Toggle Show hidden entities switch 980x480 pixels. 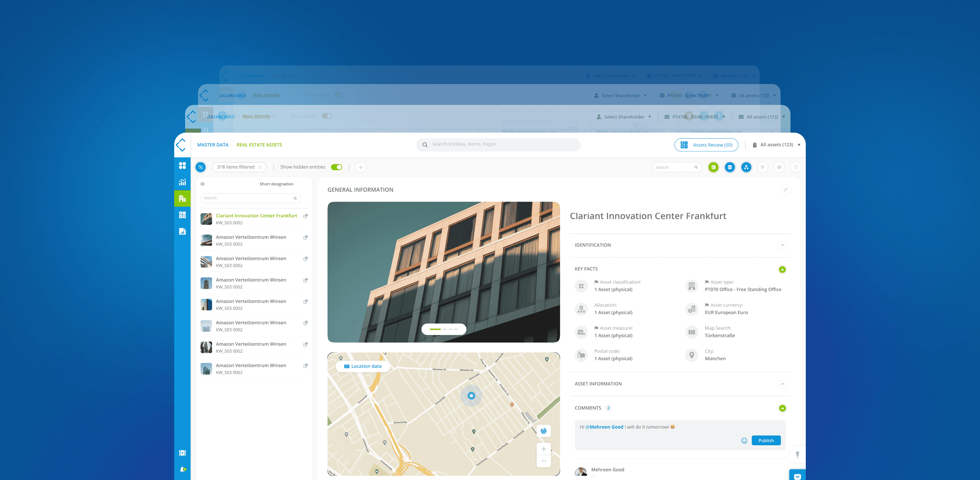point(336,167)
